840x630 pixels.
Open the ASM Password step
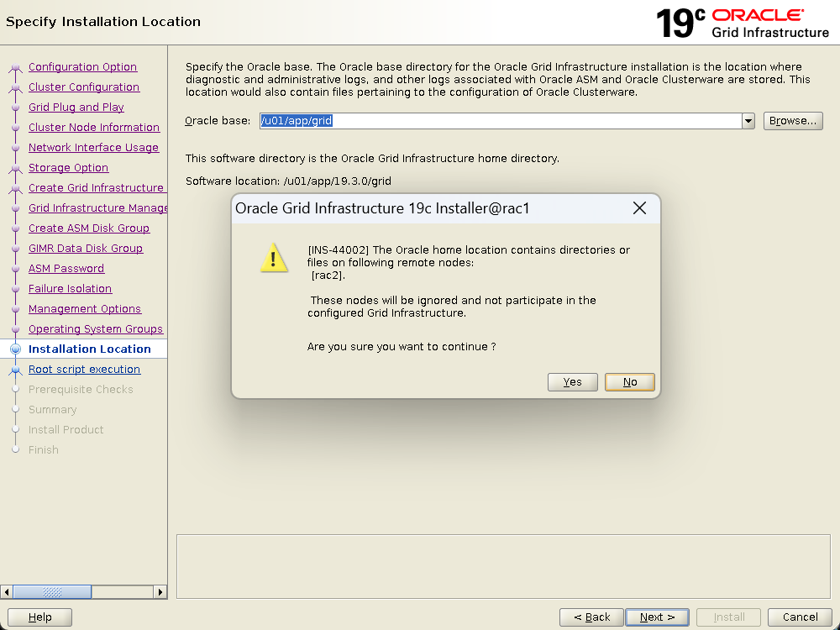[66, 269]
